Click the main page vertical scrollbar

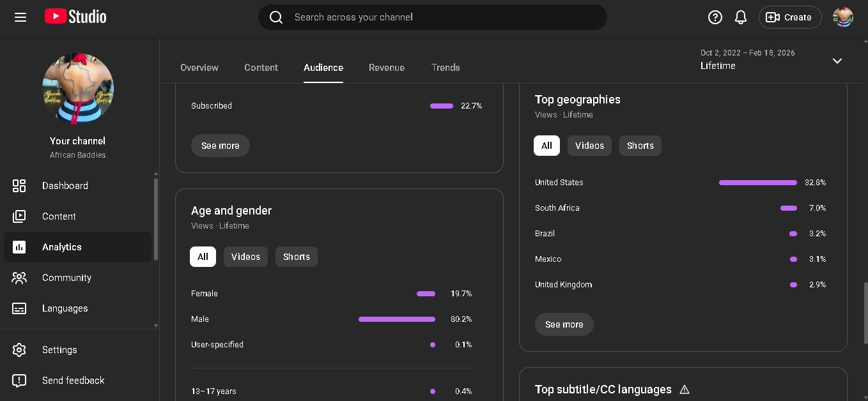[865, 313]
